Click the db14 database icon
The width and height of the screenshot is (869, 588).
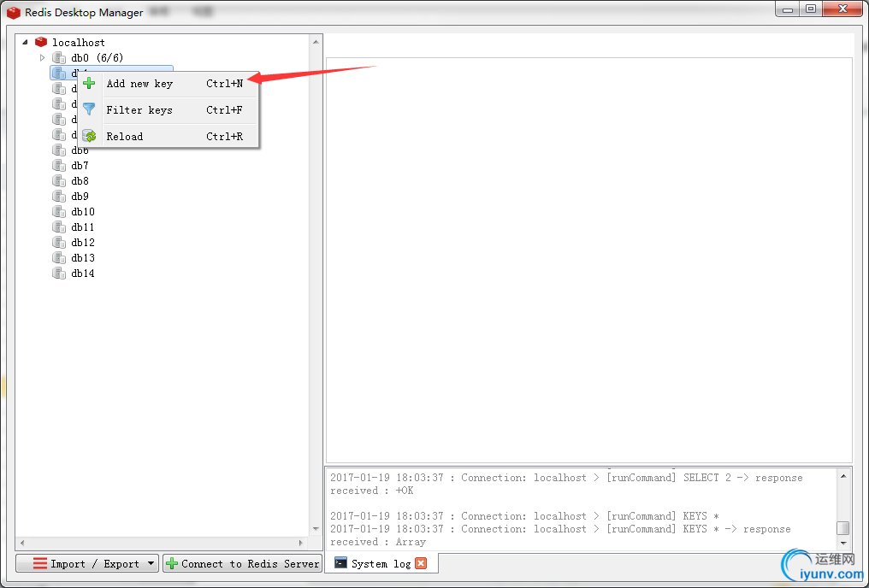59,273
